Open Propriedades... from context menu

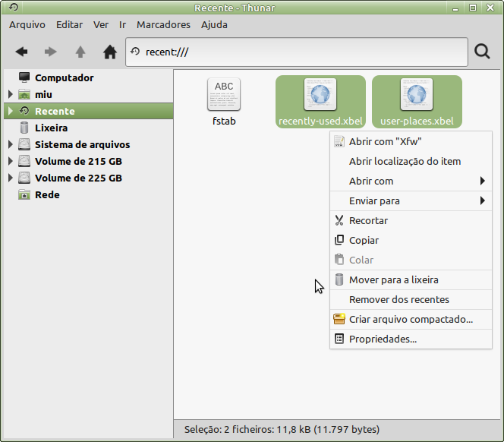(x=411, y=339)
